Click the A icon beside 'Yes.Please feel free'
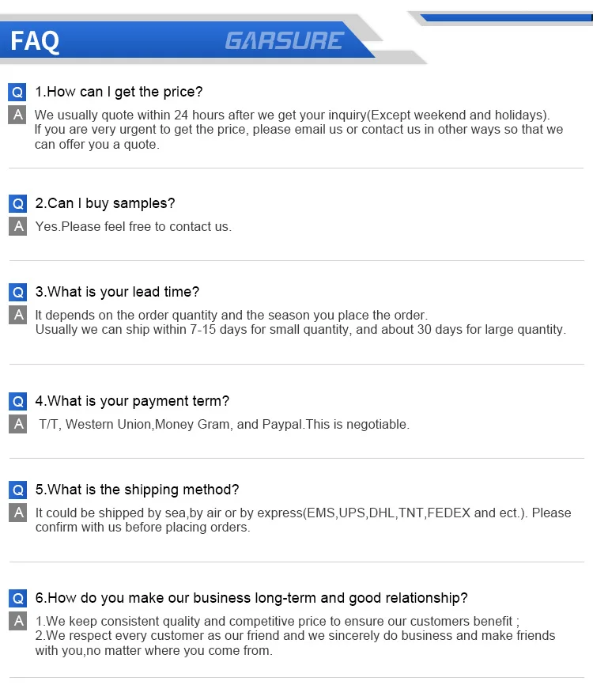The height and width of the screenshot is (700, 593). (x=18, y=226)
